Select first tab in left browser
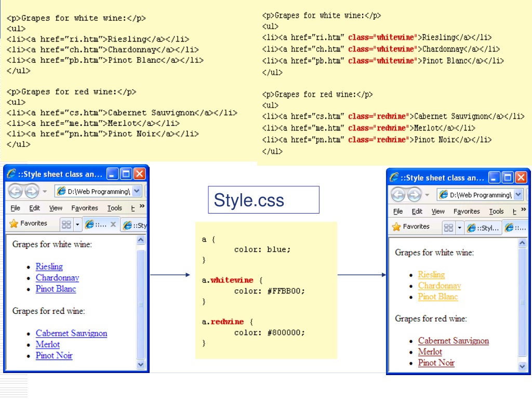532x399 pixels. (97, 224)
